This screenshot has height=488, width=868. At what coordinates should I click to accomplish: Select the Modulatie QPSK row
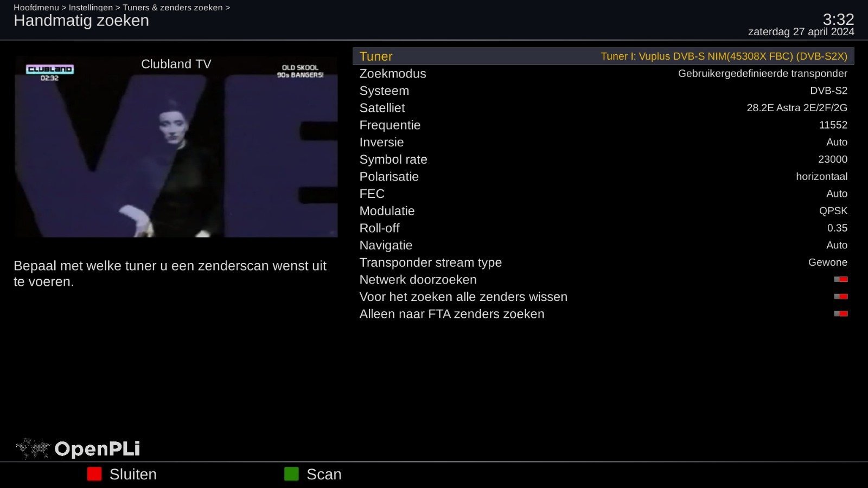tap(603, 211)
